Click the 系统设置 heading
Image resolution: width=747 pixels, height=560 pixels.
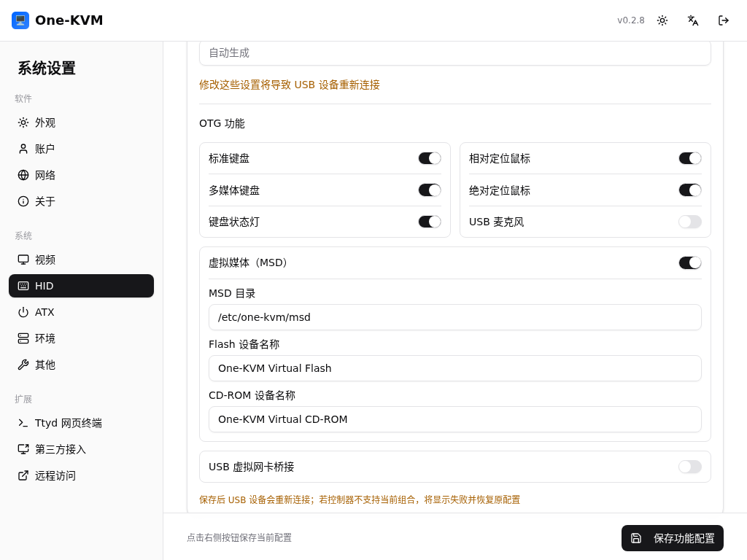click(x=47, y=68)
